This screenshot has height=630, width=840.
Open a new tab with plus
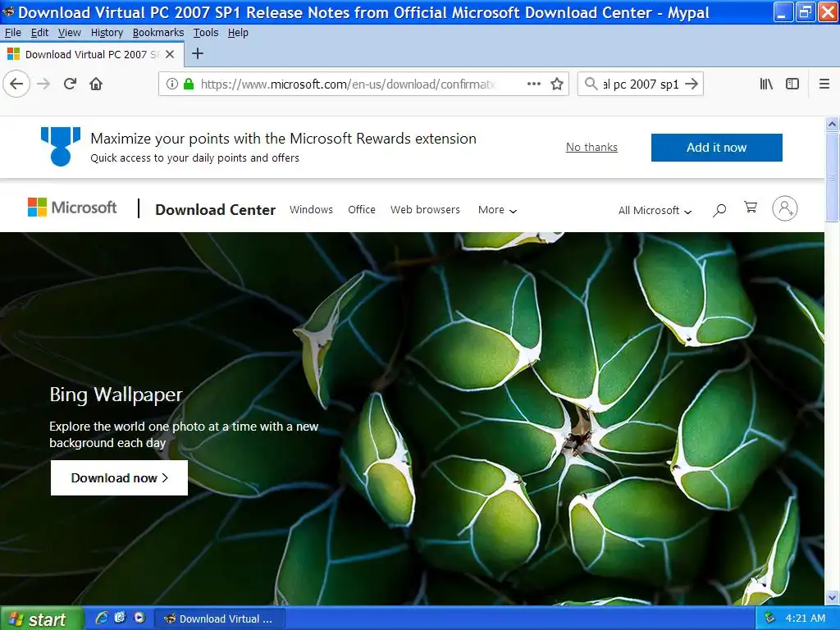point(198,53)
